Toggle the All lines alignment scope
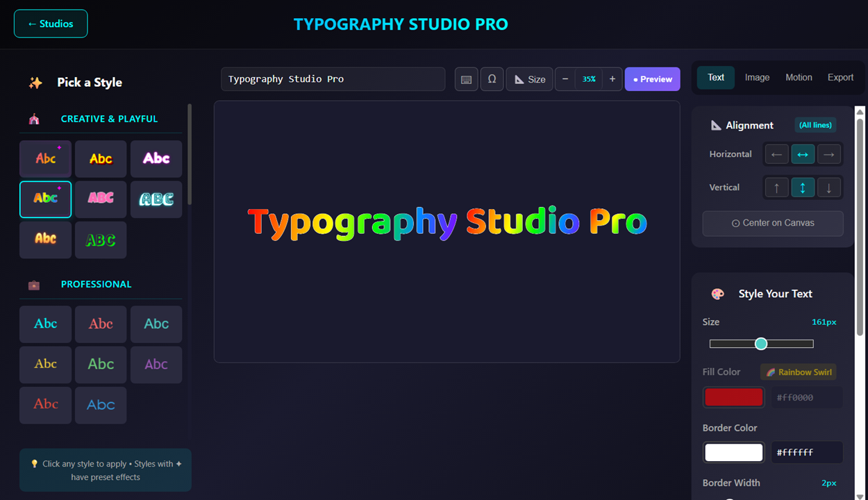 click(x=815, y=125)
